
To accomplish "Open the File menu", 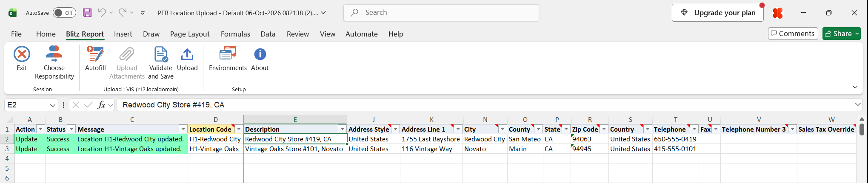I will (x=16, y=34).
